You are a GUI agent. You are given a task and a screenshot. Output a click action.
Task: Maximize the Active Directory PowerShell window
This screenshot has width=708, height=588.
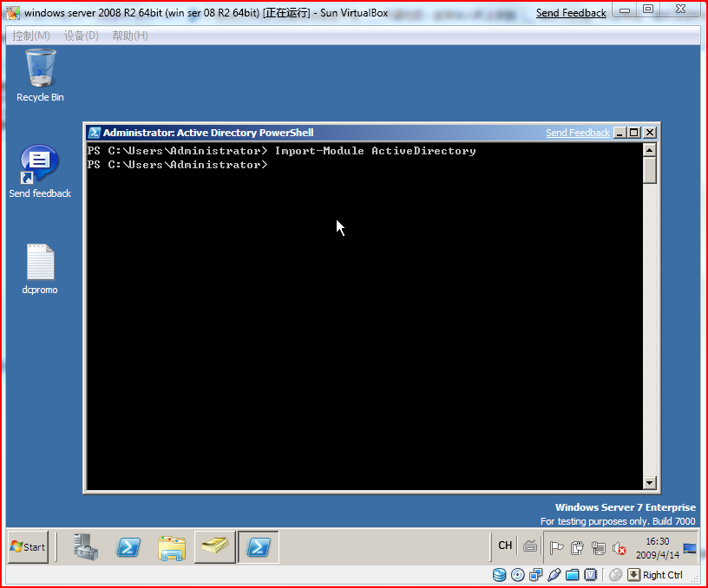click(x=634, y=133)
